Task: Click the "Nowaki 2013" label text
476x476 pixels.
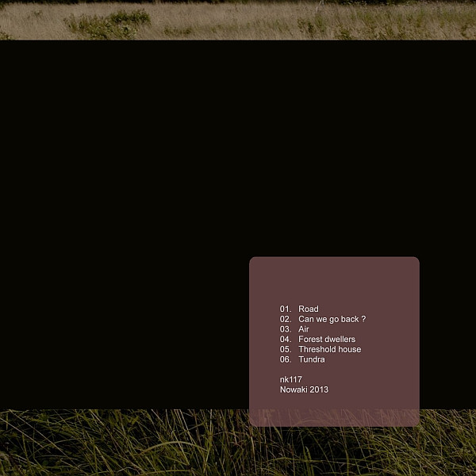Action: (x=304, y=390)
